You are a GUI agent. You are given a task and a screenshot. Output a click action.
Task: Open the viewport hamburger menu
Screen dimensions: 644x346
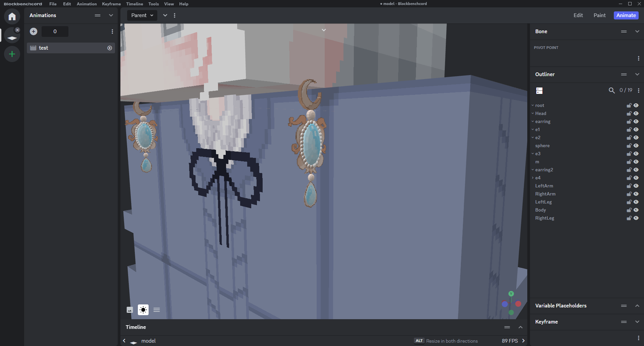[157, 310]
